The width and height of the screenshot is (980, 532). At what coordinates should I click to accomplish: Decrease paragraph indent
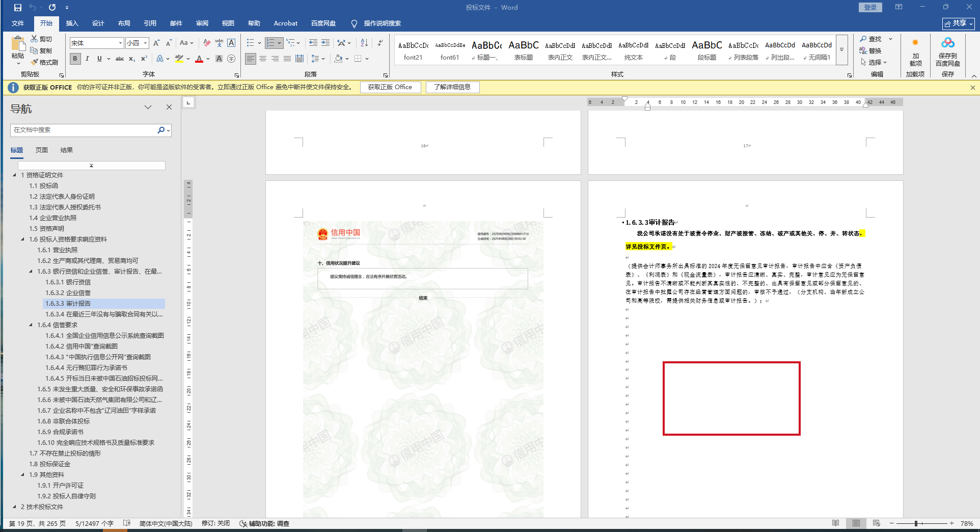[313, 43]
